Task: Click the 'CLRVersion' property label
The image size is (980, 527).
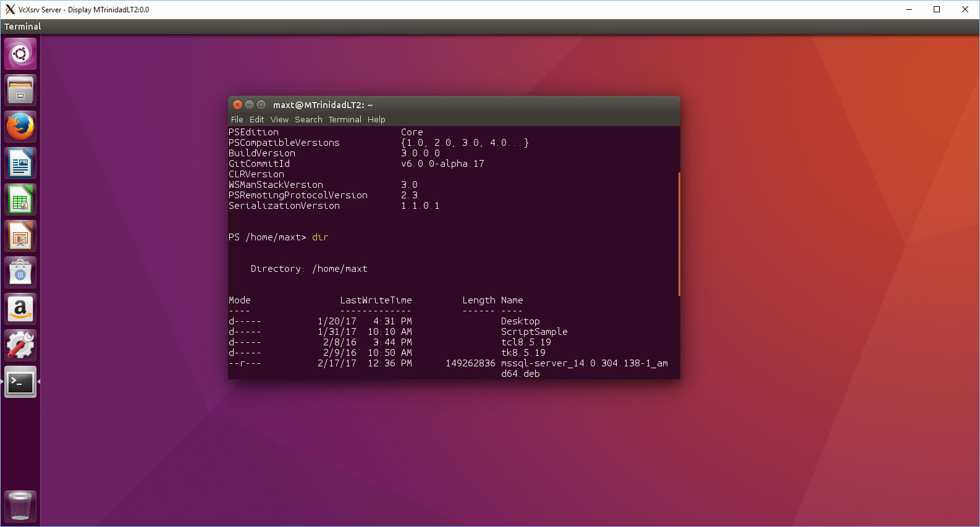Action: tap(256, 174)
